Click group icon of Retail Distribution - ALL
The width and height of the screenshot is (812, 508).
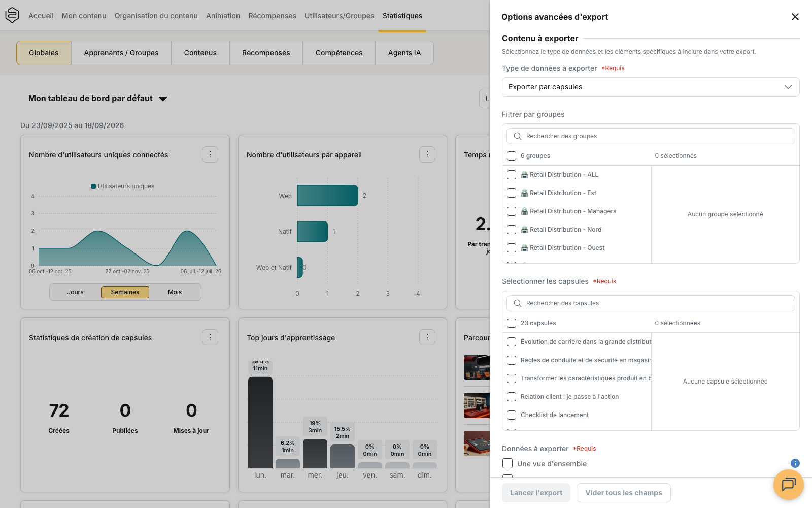click(x=525, y=175)
